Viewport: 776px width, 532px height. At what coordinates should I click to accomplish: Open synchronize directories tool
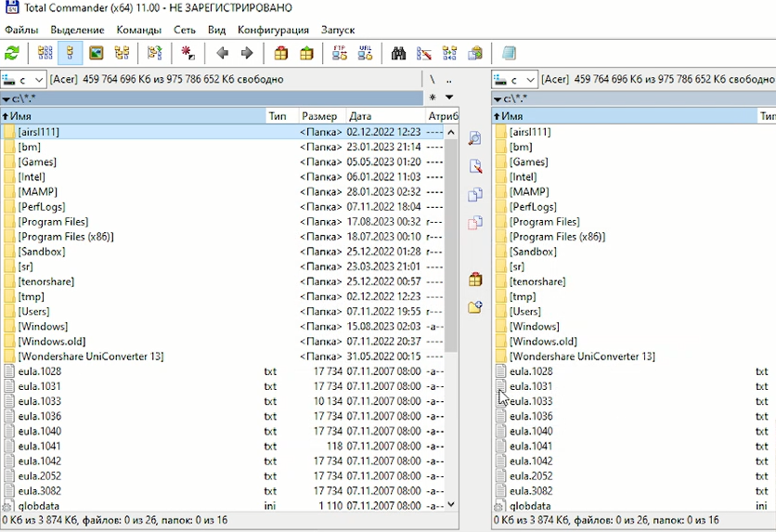[449, 53]
